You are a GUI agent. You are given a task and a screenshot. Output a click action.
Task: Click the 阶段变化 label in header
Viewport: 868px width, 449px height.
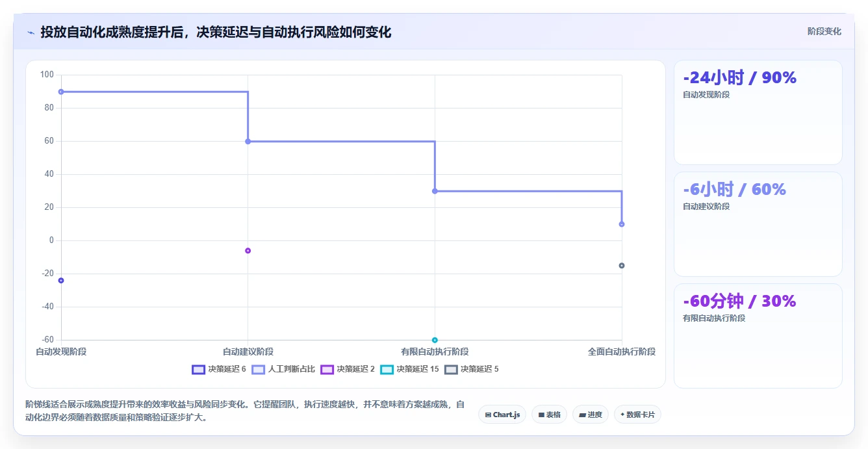(824, 31)
